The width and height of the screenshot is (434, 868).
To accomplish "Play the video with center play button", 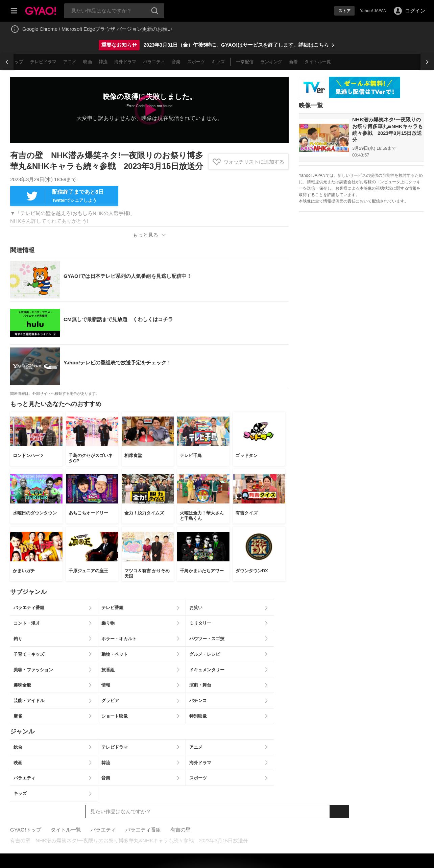I will [149, 110].
